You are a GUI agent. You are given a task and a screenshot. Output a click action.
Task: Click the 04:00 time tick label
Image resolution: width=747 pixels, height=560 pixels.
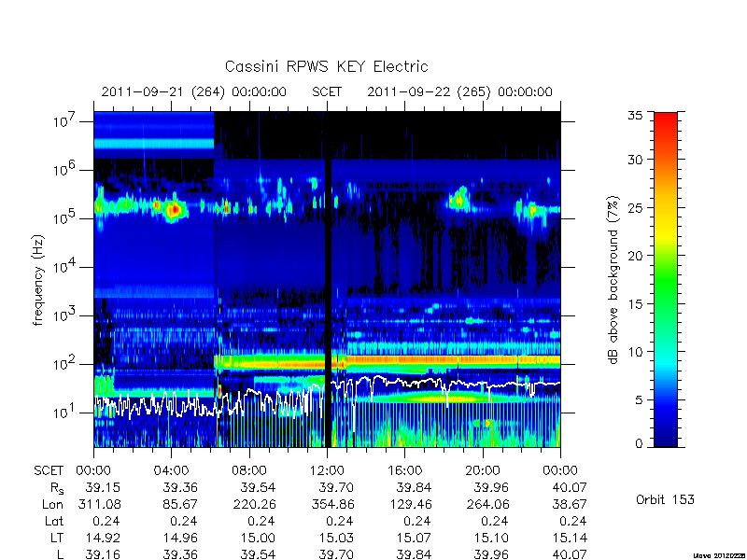[171, 470]
